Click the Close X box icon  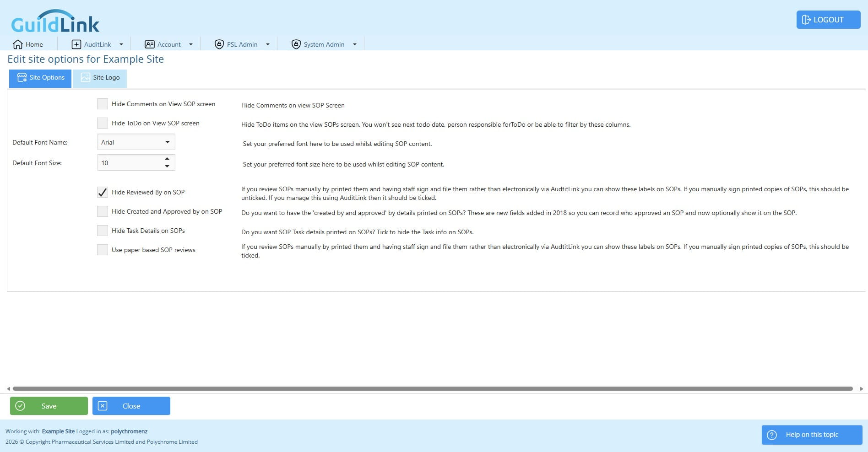(x=103, y=406)
